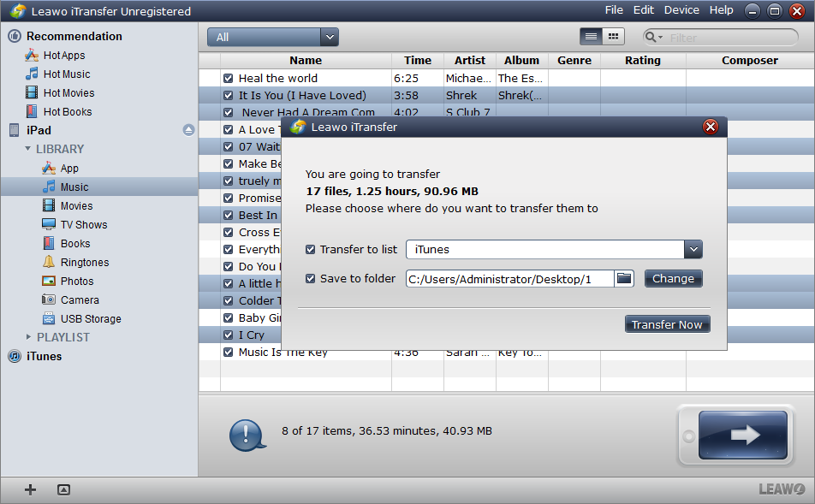Uncheck Baby Gi... song checkbox
The height and width of the screenshot is (504, 815).
[x=229, y=318]
